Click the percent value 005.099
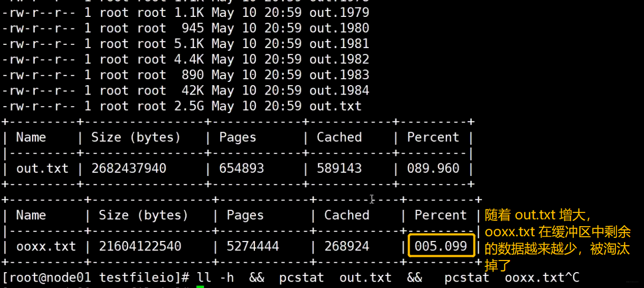The height and width of the screenshot is (288, 644). pyautogui.click(x=441, y=247)
